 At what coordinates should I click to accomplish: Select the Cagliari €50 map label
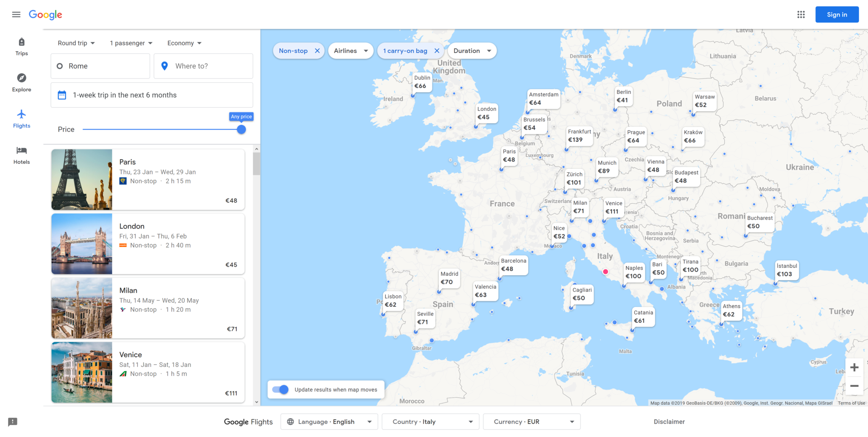[x=582, y=294]
